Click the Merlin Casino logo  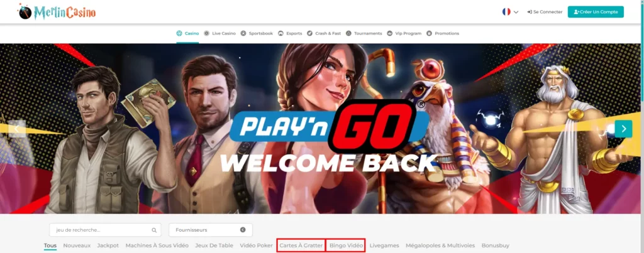tap(57, 12)
